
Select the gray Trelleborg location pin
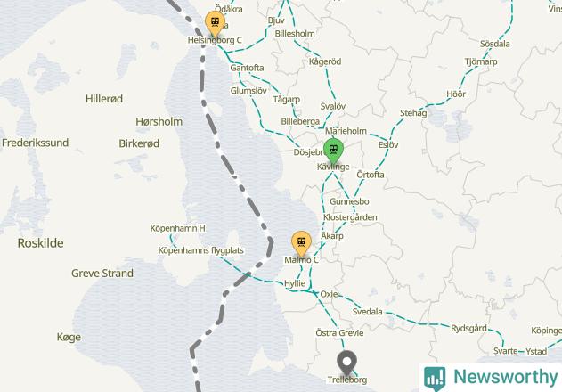[x=347, y=363]
